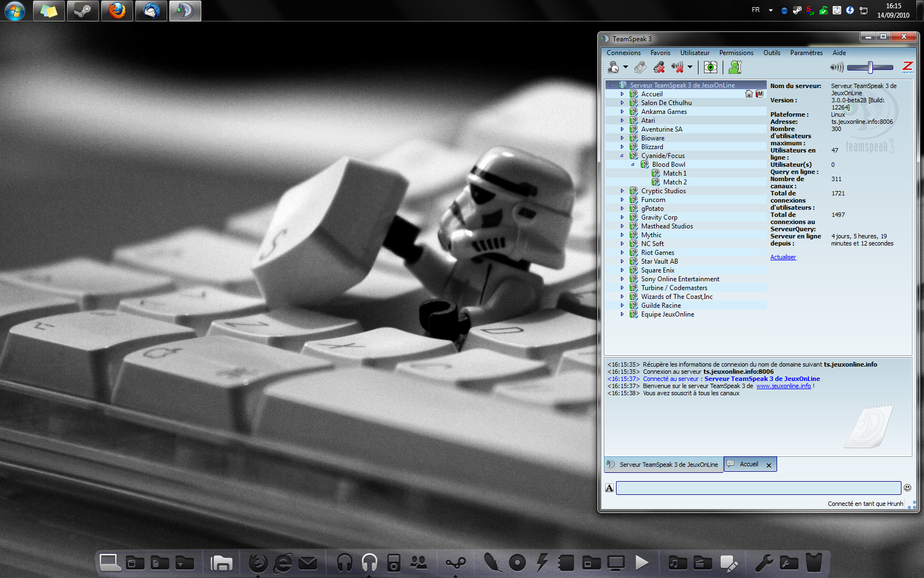The height and width of the screenshot is (578, 924).
Task: Click the subscribe to all channels eye icon
Action: pos(711,67)
